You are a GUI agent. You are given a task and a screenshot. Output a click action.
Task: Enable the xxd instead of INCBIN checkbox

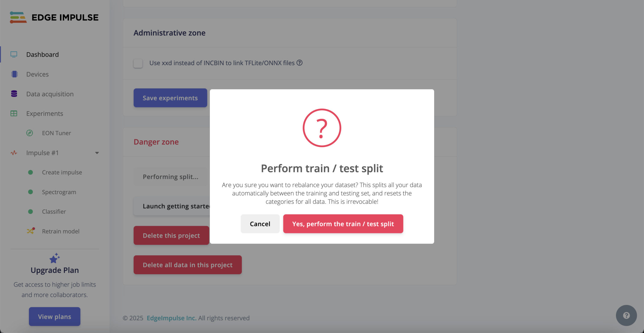[x=138, y=63]
